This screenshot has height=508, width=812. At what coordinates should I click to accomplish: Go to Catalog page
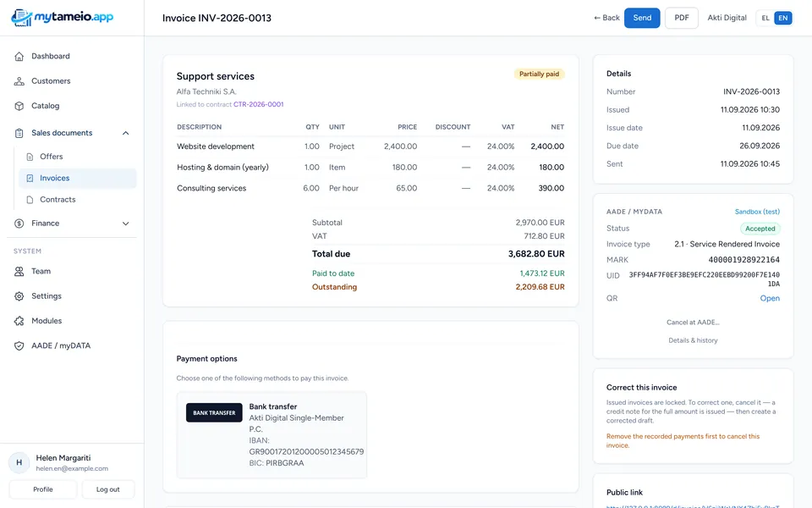pos(72,106)
